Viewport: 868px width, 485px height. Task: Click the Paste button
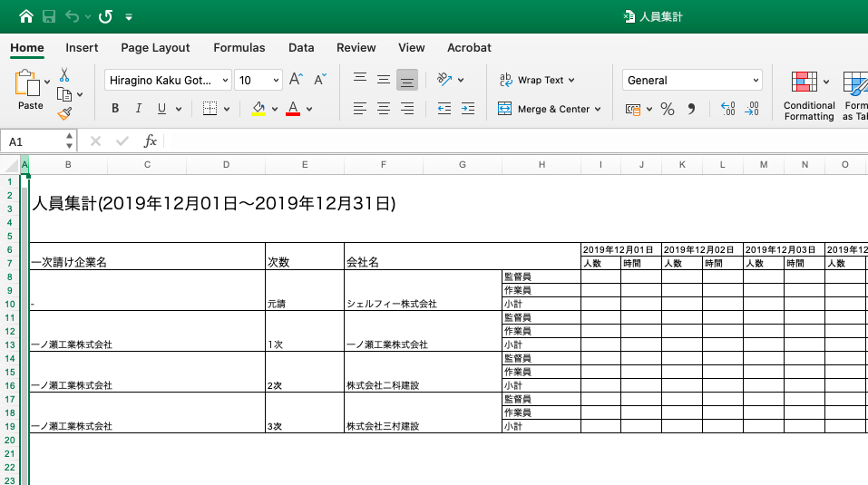(30, 90)
